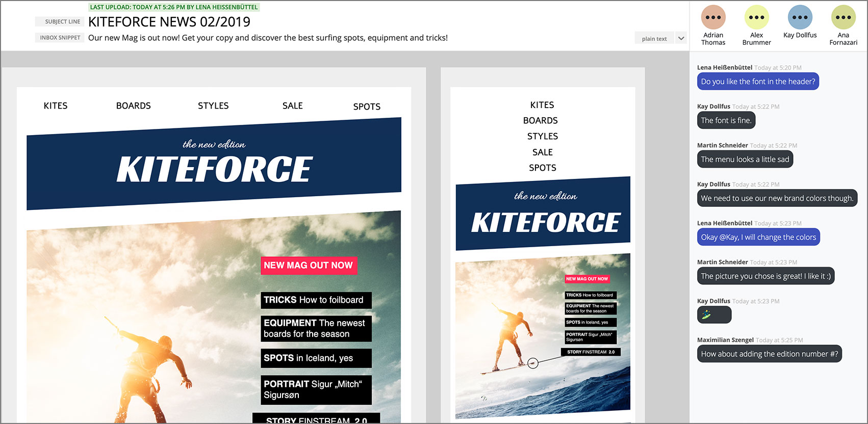Open the plain text dropdown arrow

coord(681,38)
